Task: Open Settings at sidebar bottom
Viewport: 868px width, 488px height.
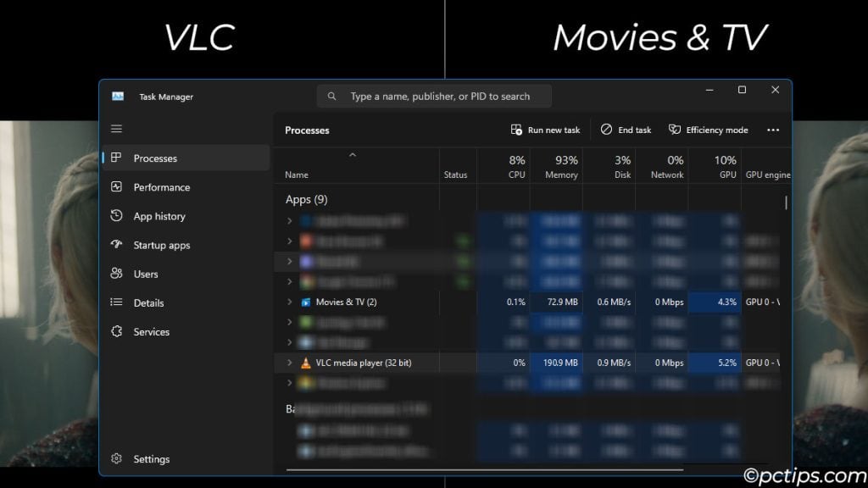Action: click(x=186, y=458)
